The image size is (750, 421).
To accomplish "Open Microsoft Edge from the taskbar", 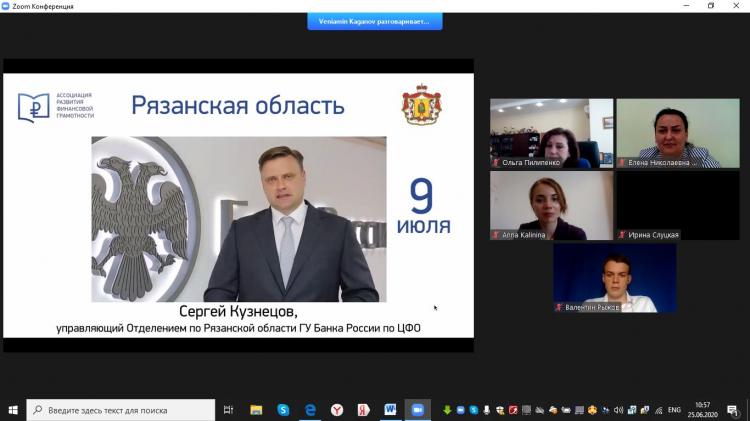I will coord(310,410).
